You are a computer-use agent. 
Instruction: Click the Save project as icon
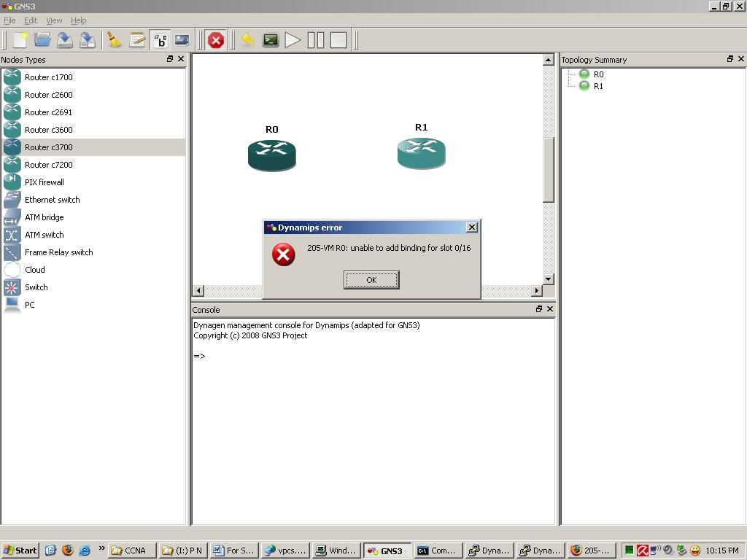coord(88,40)
